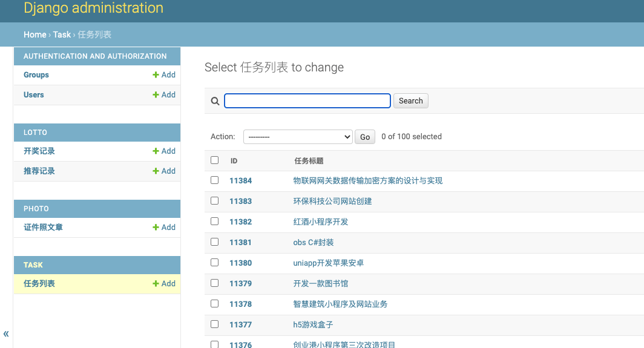Click title 环保科技公司网站创建
The image size is (644, 348).
point(332,202)
